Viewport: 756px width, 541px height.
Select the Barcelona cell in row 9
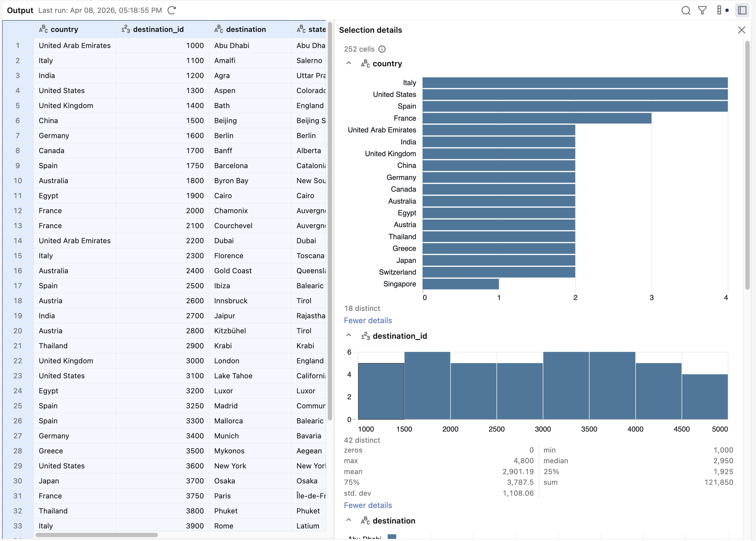click(x=231, y=166)
